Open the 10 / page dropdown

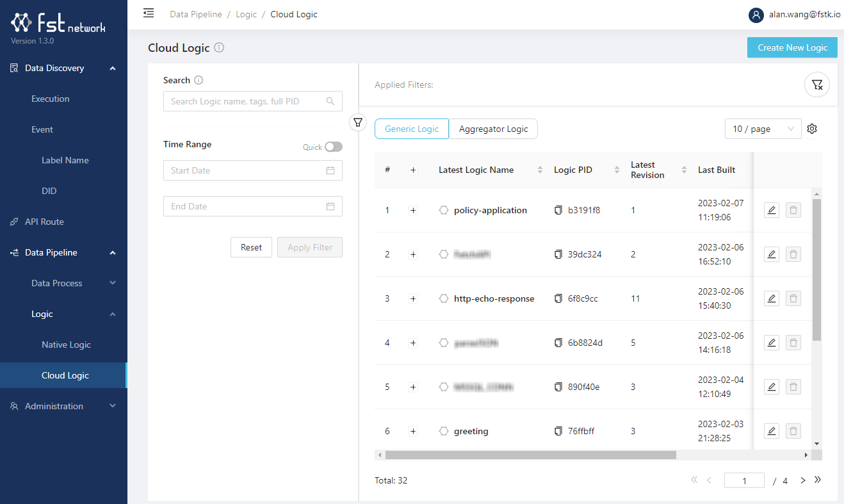click(x=763, y=129)
